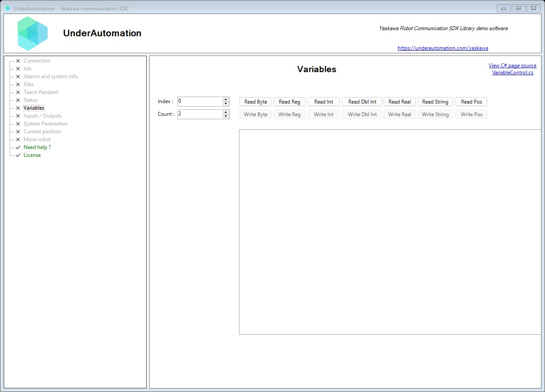Viewport: 545px width, 392px height.
Task: Focus the Count input field
Action: click(200, 114)
